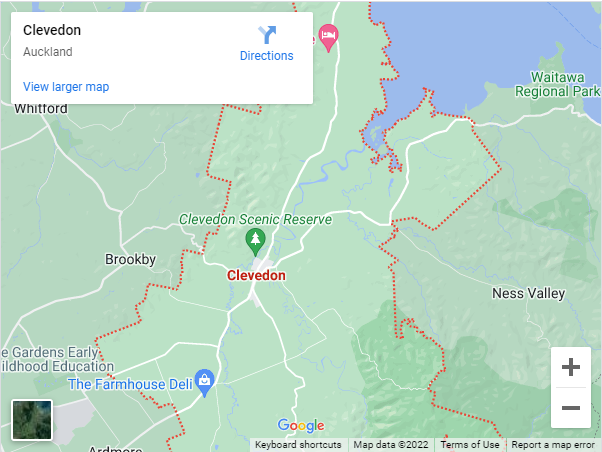Open the Keyboard shortcuts button

click(x=298, y=445)
